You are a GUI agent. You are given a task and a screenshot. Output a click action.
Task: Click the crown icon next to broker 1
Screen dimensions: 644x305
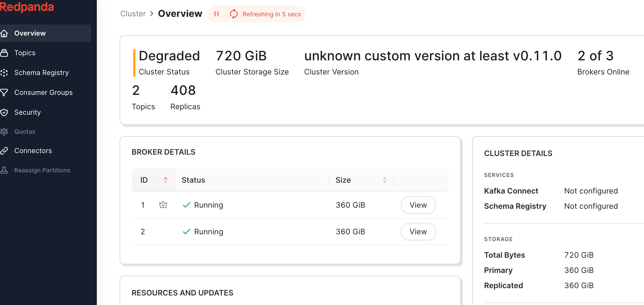click(163, 205)
